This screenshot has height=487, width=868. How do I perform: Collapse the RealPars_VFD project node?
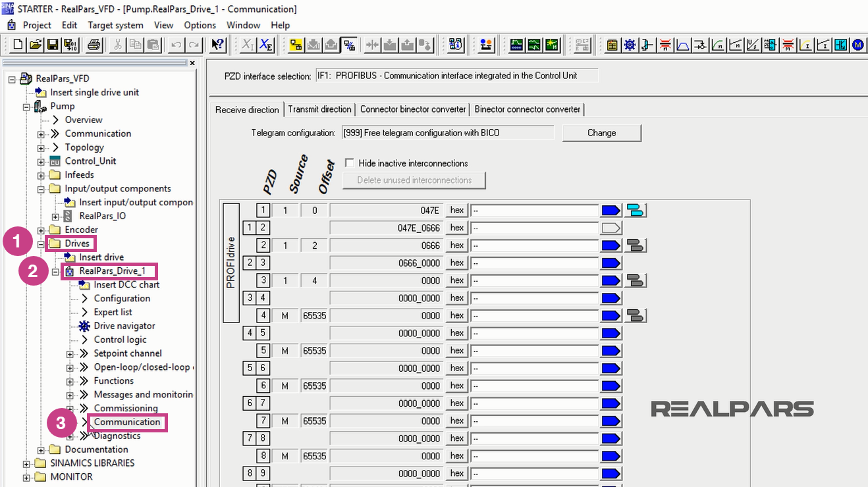click(x=12, y=79)
